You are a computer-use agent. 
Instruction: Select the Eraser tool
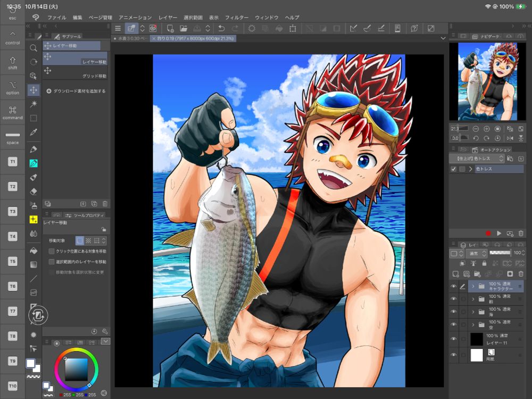click(x=33, y=192)
